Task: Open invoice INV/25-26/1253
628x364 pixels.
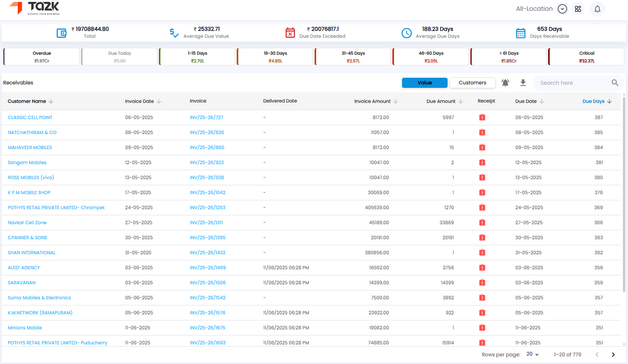Action: [208, 208]
